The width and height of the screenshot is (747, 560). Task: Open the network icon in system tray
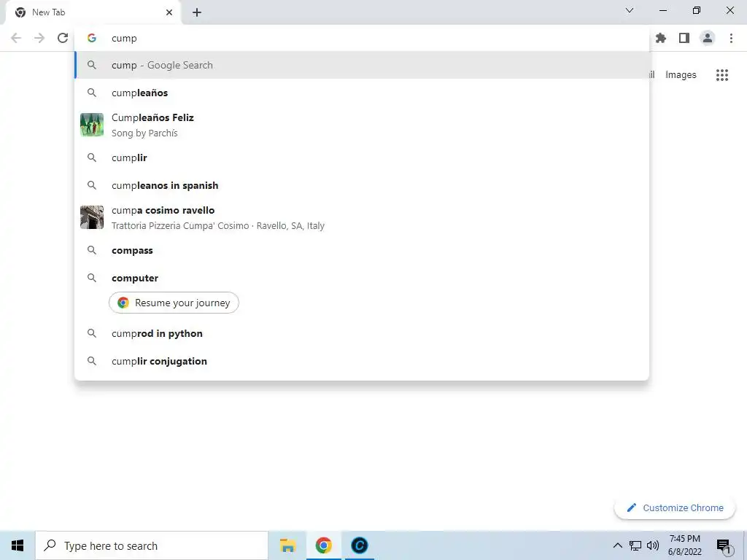pyautogui.click(x=635, y=545)
